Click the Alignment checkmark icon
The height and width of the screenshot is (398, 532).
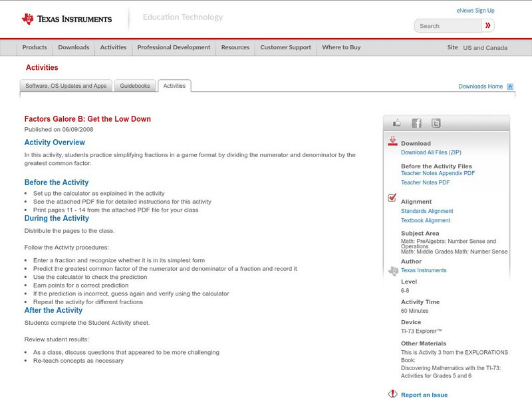click(x=392, y=198)
